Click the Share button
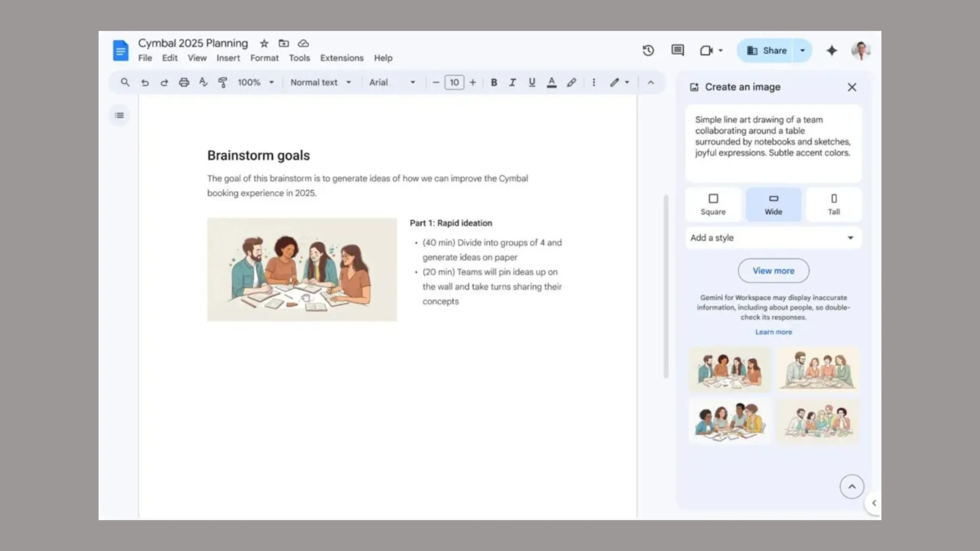The height and width of the screenshot is (551, 980). pyautogui.click(x=766, y=51)
